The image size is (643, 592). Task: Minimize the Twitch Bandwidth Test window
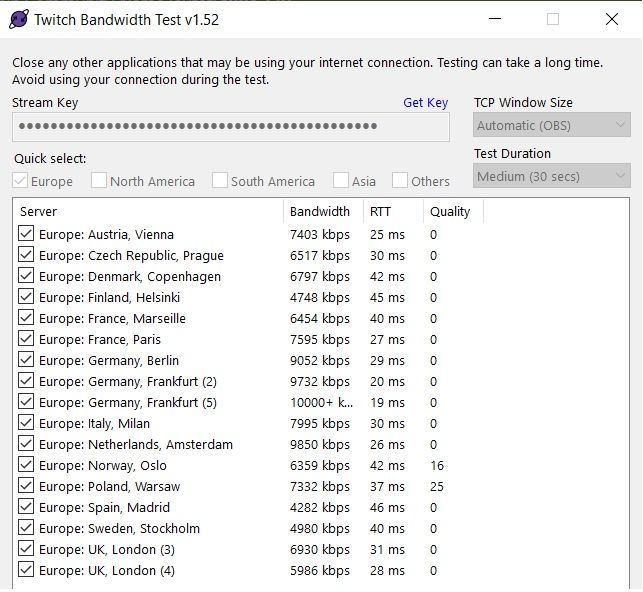495,19
